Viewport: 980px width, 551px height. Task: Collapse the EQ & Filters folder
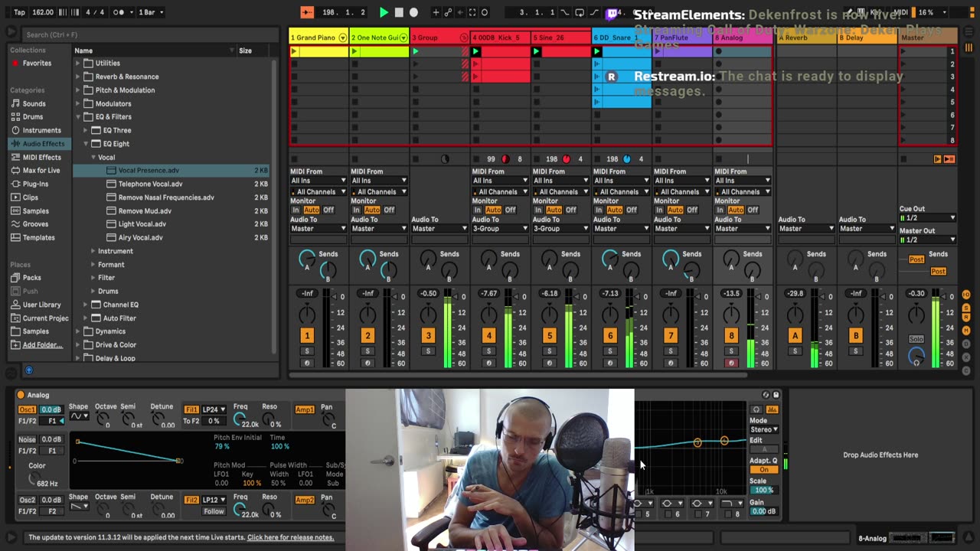point(77,117)
